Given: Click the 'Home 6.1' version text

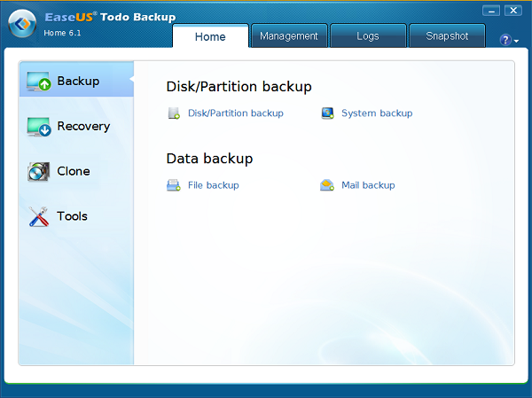Looking at the screenshot, I should coord(62,33).
